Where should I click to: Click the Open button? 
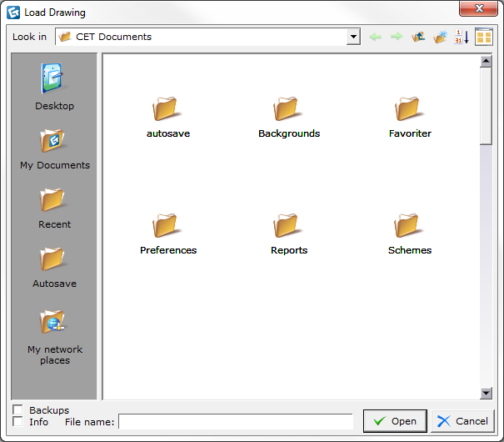point(395,421)
